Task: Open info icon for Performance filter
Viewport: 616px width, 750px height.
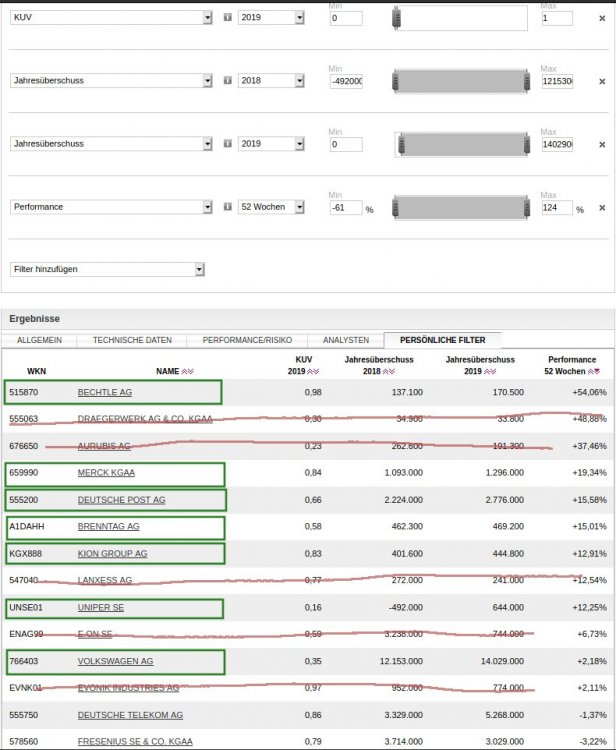Action: 228,207
